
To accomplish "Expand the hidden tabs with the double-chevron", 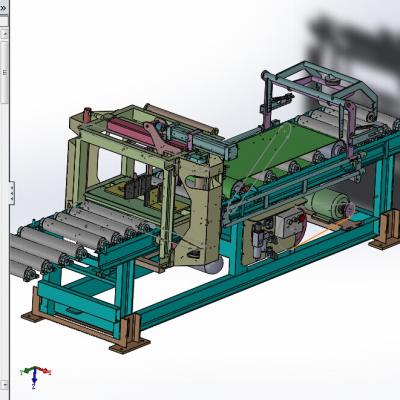I will (3, 9).
